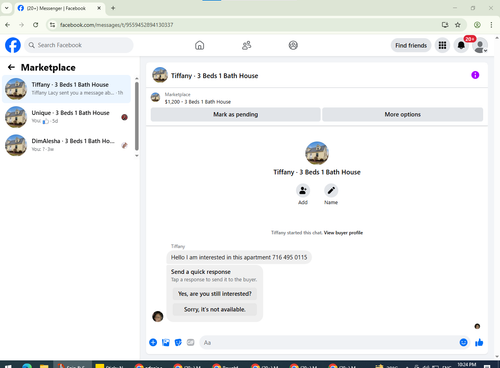Open the Facebook menu grid icon
Viewport: 500px width, 368px height.
coord(442,45)
